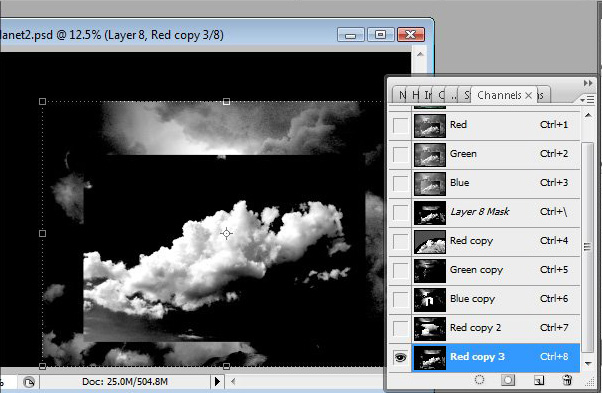
Task: Select the Red copy 3 thumbnail
Action: tap(430, 357)
